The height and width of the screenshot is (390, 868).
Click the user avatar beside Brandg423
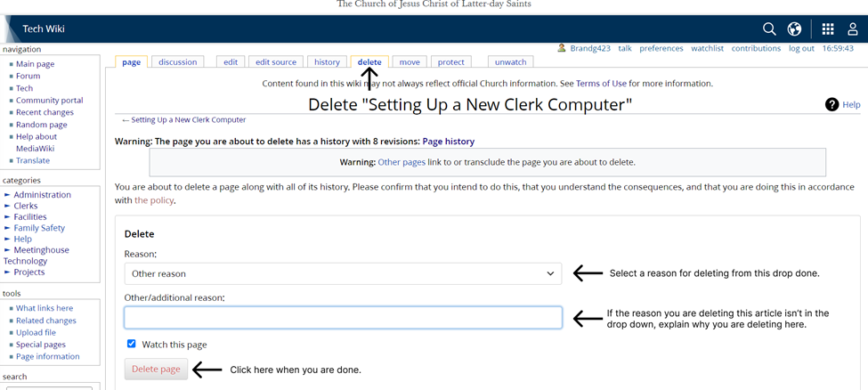(x=562, y=48)
